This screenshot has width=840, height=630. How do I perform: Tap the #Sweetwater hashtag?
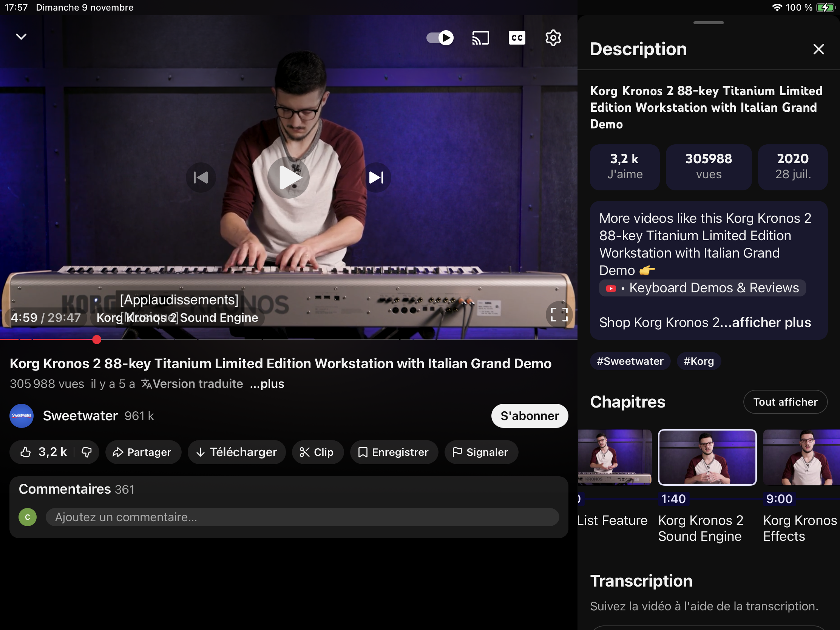[630, 361]
